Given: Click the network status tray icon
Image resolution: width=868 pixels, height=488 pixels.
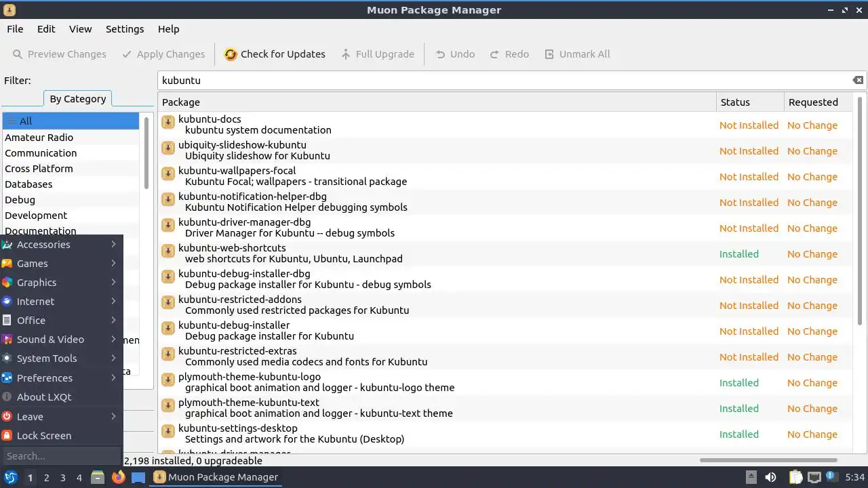Looking at the screenshot, I should point(814,477).
